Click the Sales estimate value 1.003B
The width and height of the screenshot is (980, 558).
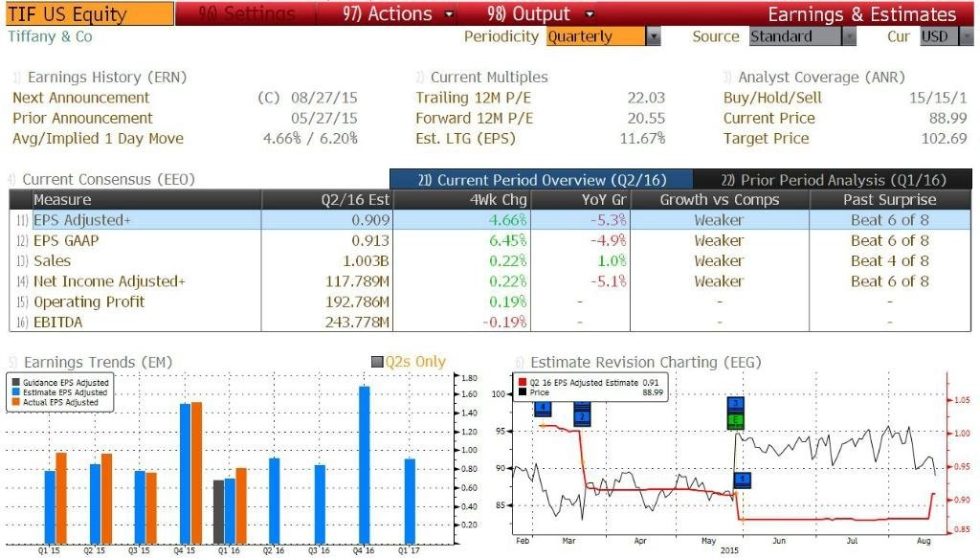click(366, 261)
